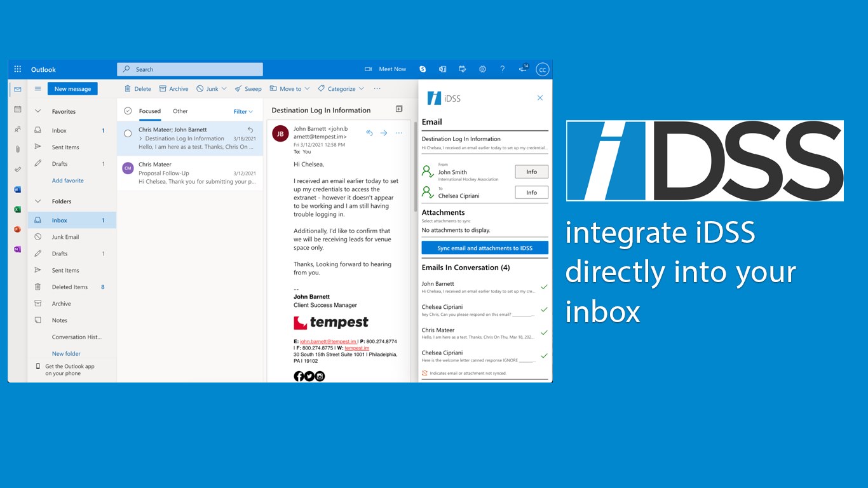868x488 pixels.
Task: Open Inbox under Folders
Action: pos(72,220)
